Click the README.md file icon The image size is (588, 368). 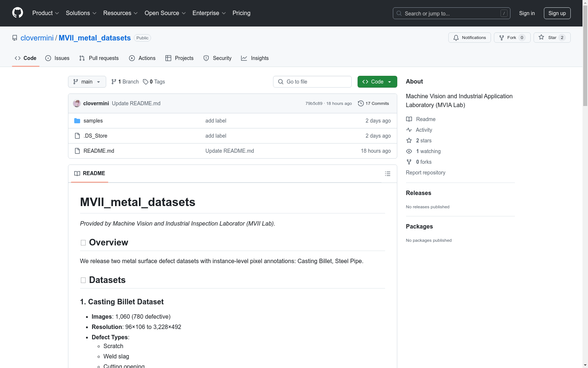point(77,151)
